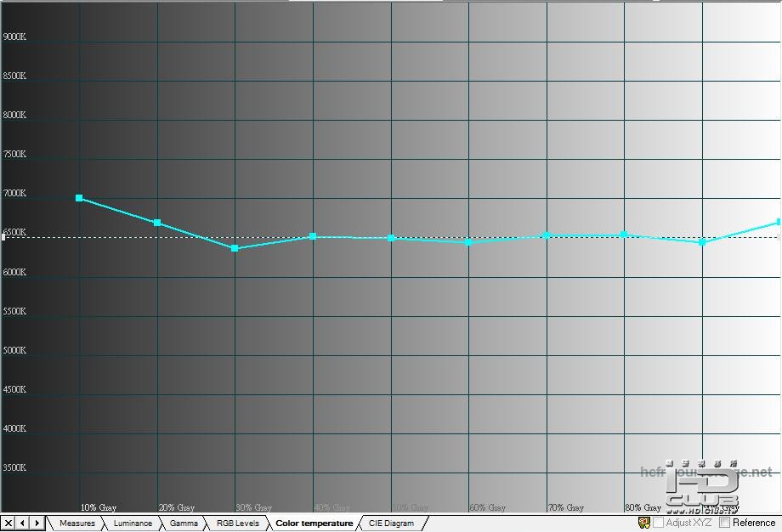
Task: Click the 4500K axis label
Action: click(x=14, y=389)
